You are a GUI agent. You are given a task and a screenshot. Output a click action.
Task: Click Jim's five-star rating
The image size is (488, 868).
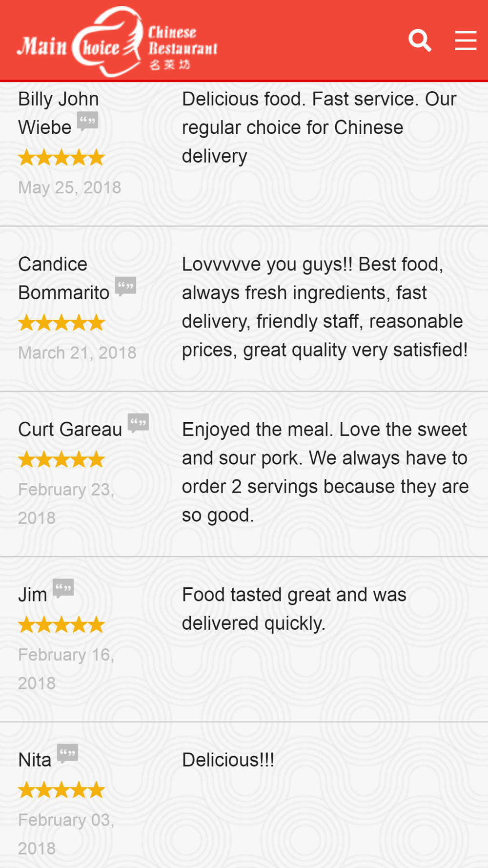[x=61, y=624]
